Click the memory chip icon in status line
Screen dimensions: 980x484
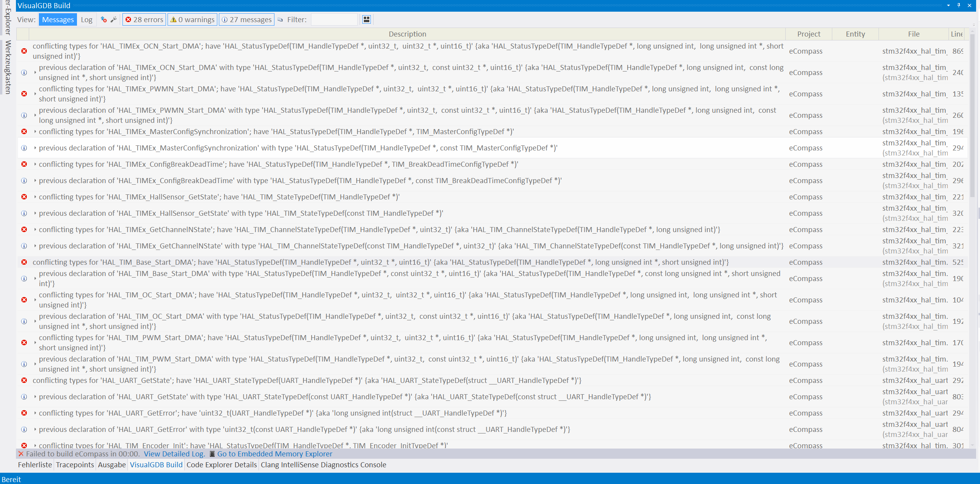(x=212, y=454)
